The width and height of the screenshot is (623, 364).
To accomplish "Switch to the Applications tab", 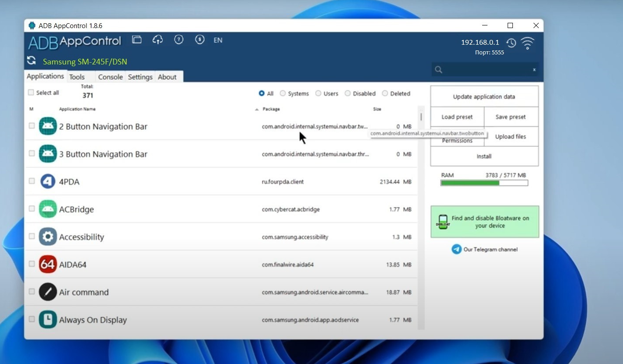I will pos(45,76).
